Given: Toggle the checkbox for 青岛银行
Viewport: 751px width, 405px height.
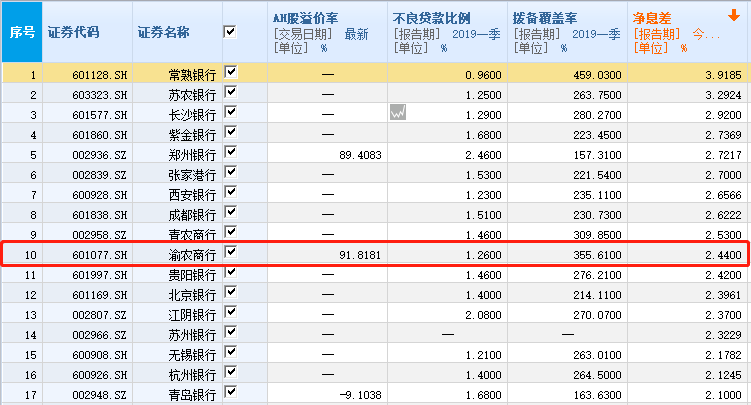Looking at the screenshot, I should (231, 392).
